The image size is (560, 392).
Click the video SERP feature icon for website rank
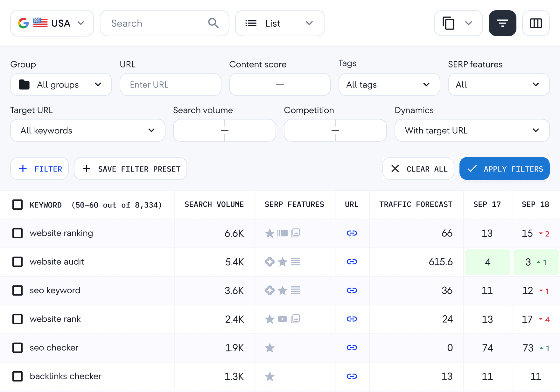click(282, 319)
